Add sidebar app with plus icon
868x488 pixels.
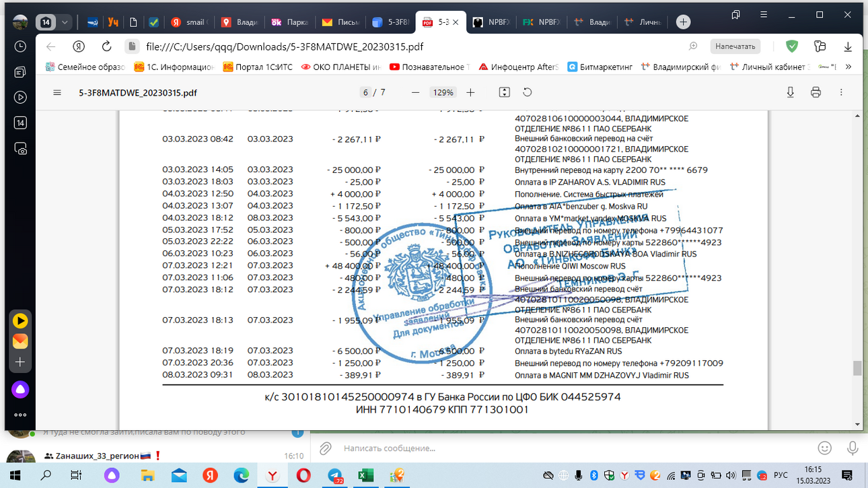[20, 362]
